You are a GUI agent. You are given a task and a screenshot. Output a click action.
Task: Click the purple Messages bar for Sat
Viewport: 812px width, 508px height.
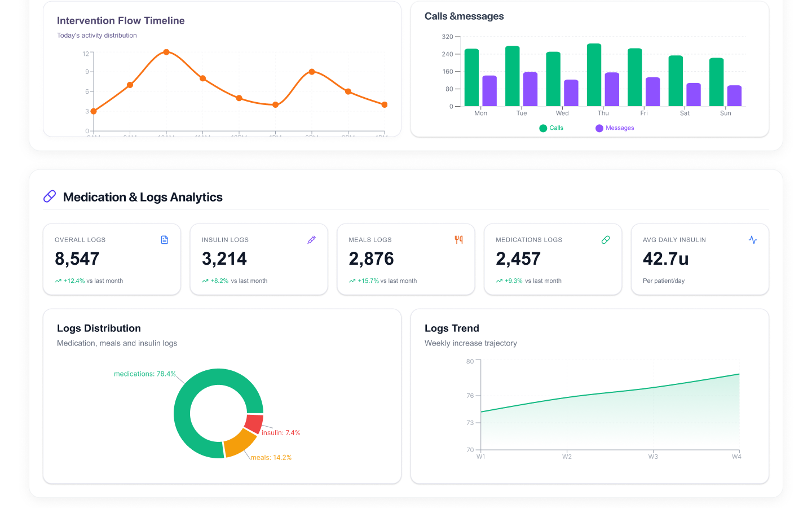pos(694,95)
